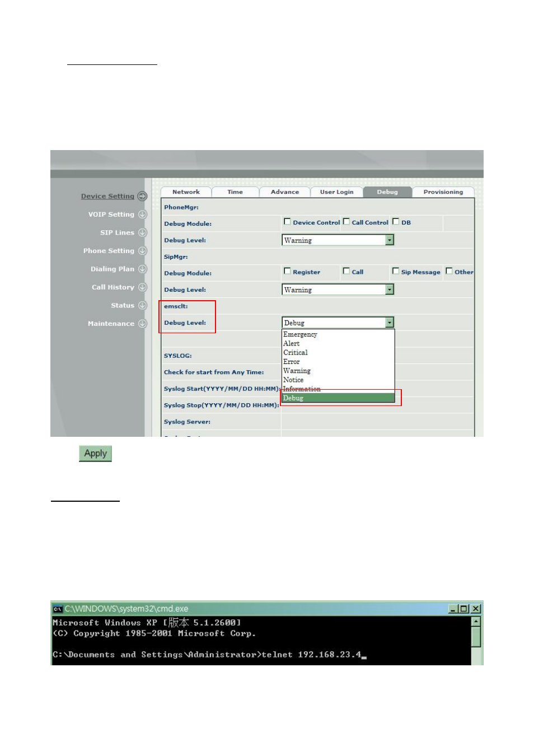Click arrow icon next to SIP Lines
Image resolution: width=534 pixels, height=756 pixels.
[x=142, y=232]
